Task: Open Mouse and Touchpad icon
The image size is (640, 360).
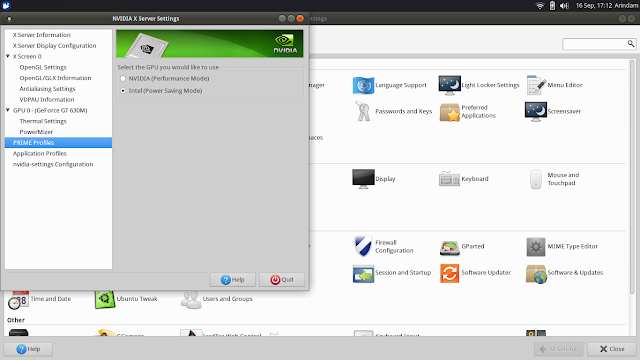Action: tap(536, 179)
